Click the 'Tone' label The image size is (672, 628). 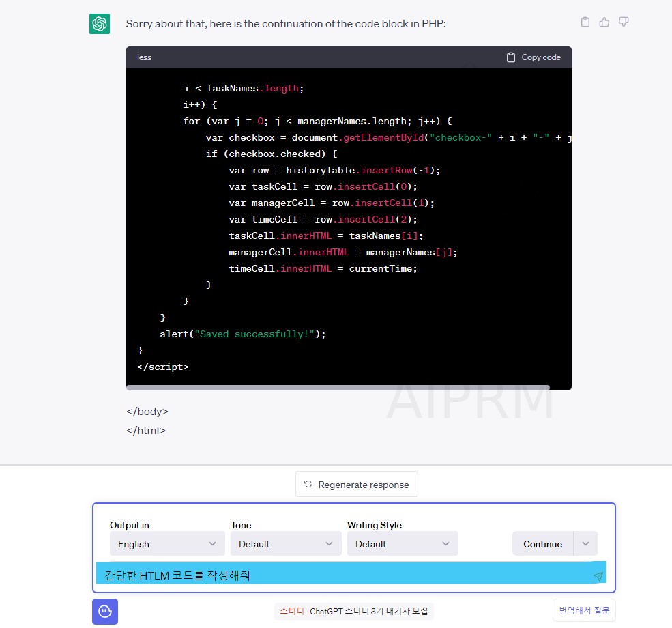pos(241,525)
